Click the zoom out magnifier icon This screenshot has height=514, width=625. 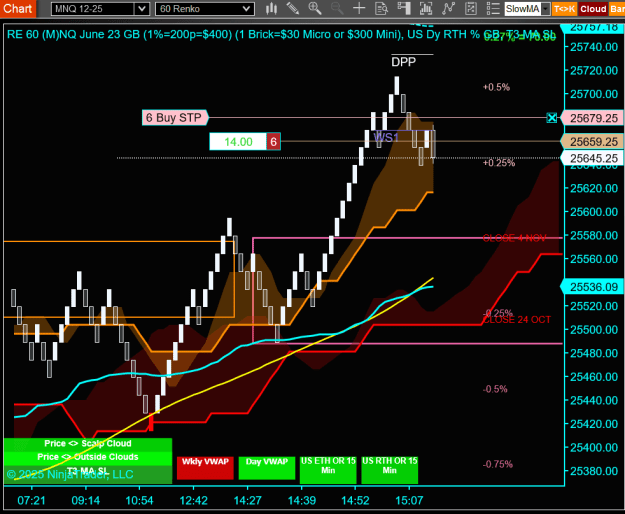click(337, 8)
